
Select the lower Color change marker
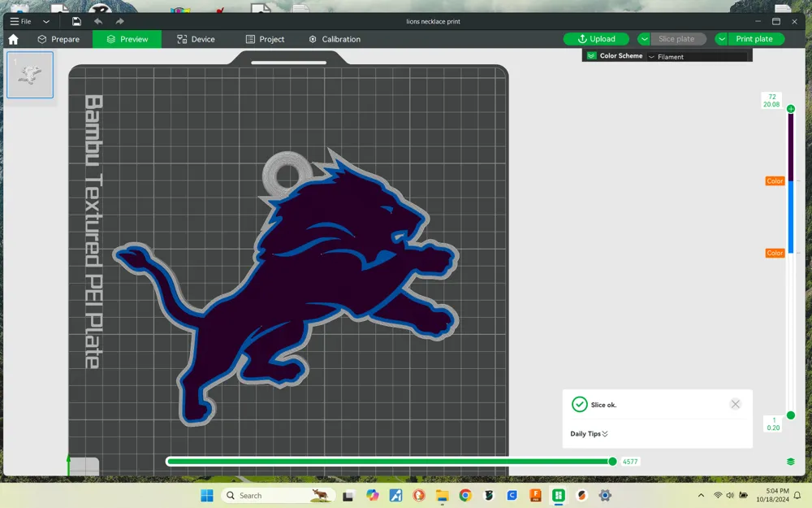pyautogui.click(x=775, y=253)
